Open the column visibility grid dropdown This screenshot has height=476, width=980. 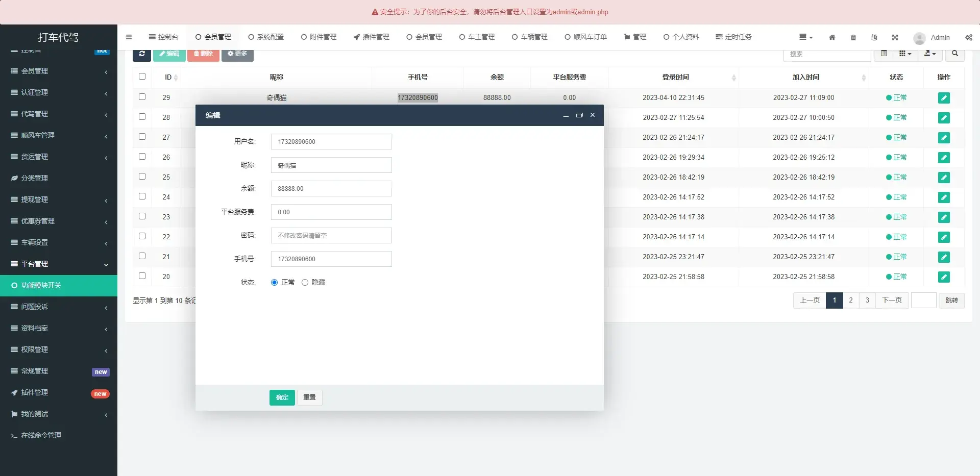(905, 54)
